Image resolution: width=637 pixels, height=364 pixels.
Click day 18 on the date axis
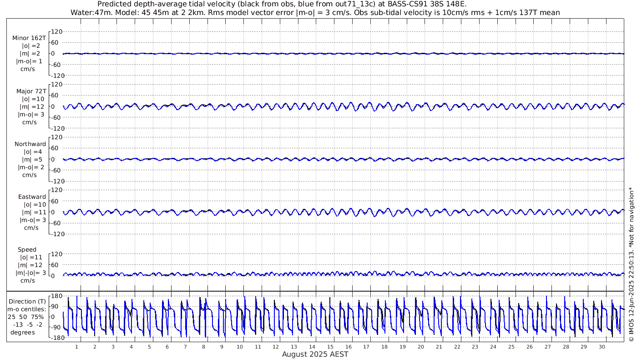384,347
